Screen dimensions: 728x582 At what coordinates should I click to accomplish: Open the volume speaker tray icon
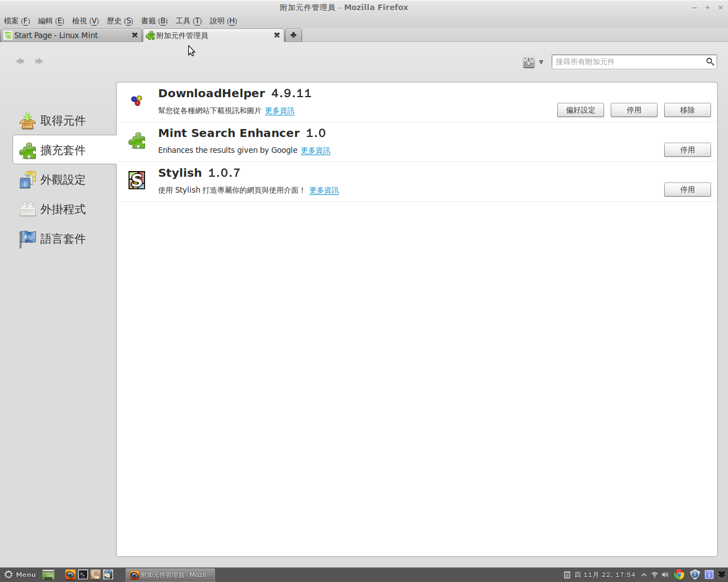[665, 575]
